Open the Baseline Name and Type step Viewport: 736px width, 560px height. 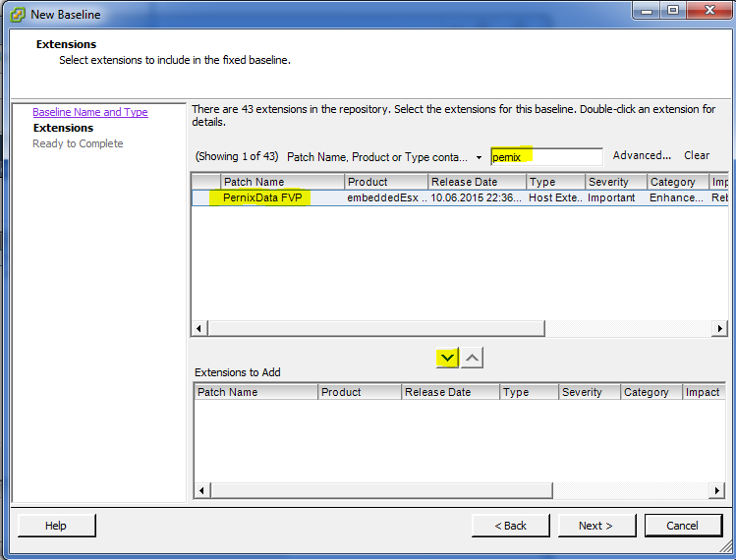click(x=90, y=112)
